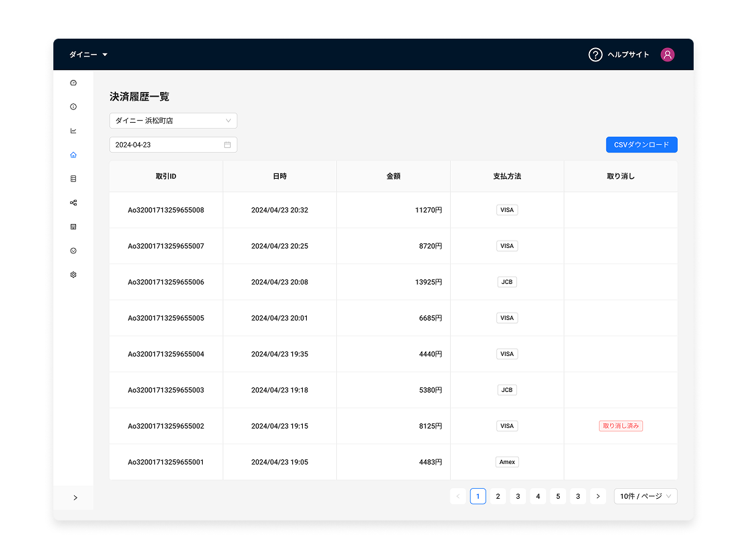Expand the sidebar with the chevron
Image resolution: width=747 pixels, height=560 pixels.
click(x=75, y=497)
